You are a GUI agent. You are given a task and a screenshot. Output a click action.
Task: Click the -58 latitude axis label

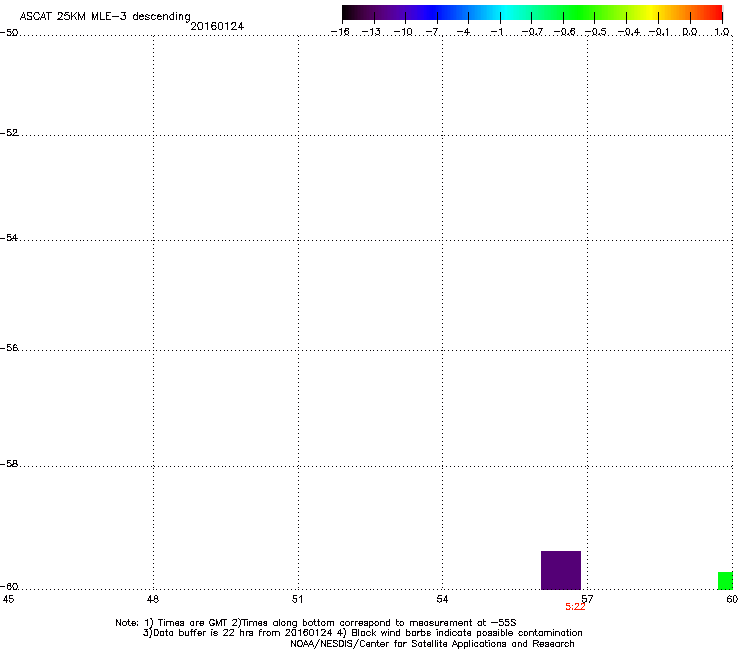pyautogui.click(x=9, y=464)
